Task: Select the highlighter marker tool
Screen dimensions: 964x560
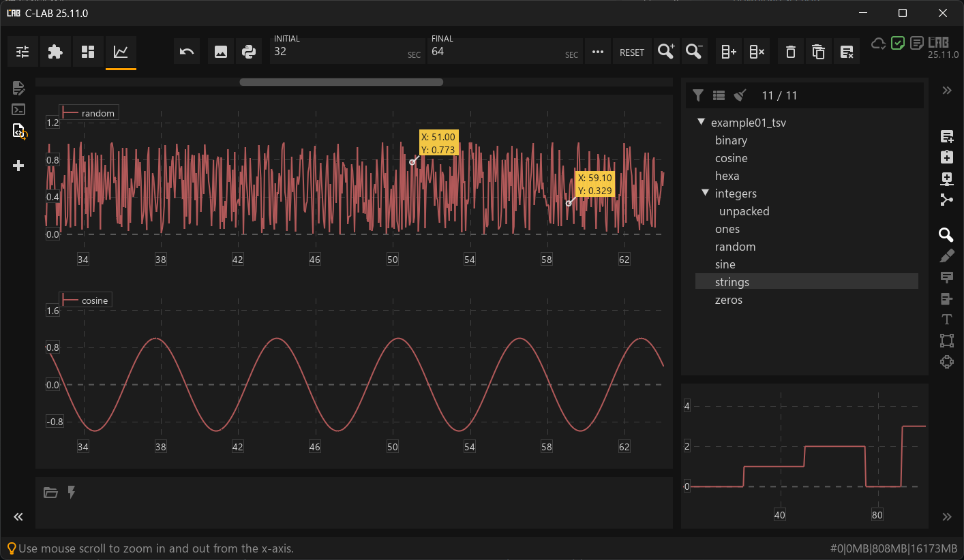Action: [x=947, y=256]
